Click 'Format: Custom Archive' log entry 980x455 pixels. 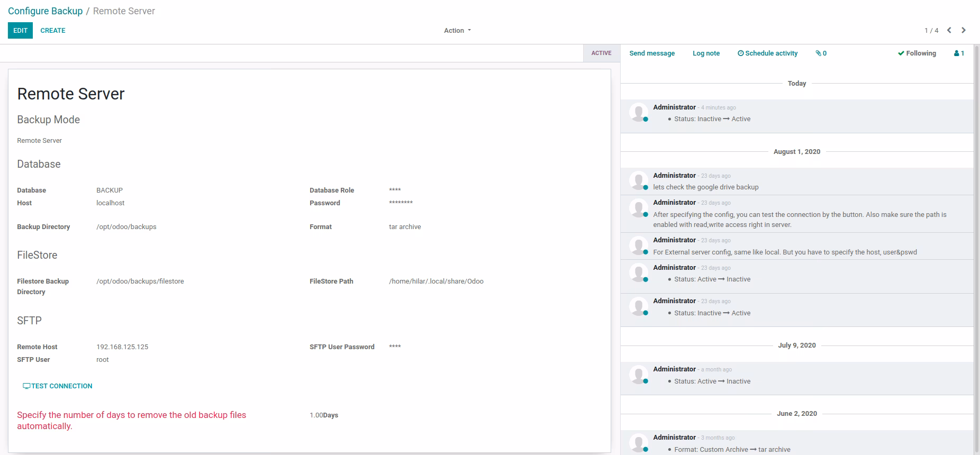pos(732,450)
